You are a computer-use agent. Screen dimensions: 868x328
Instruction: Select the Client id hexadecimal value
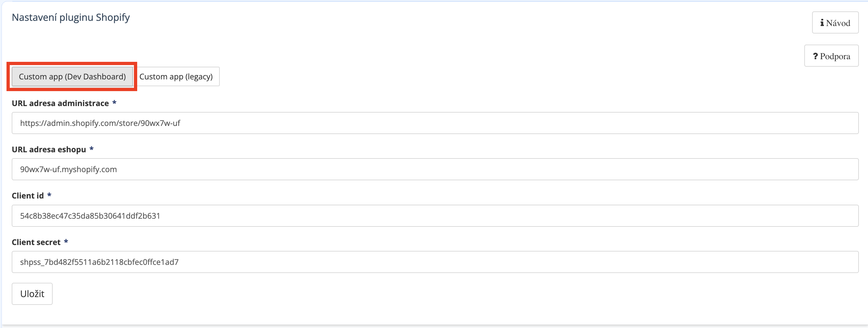90,215
